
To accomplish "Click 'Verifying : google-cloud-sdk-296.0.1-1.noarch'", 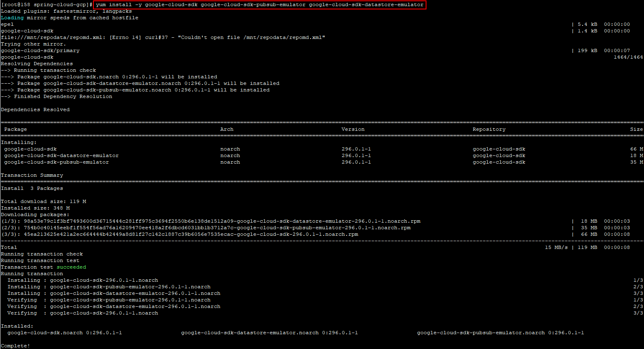I will coord(83,313).
